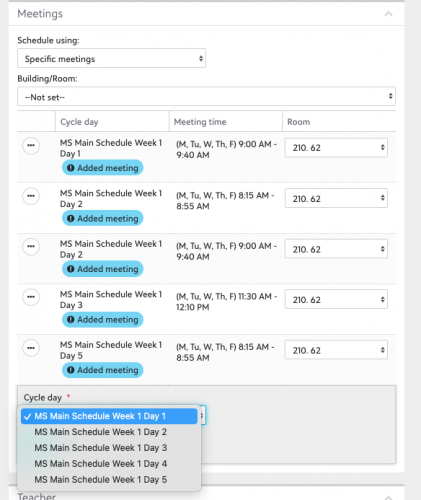Change room for Day 3 11:30 AM meeting
The height and width of the screenshot is (500, 421).
[336, 300]
